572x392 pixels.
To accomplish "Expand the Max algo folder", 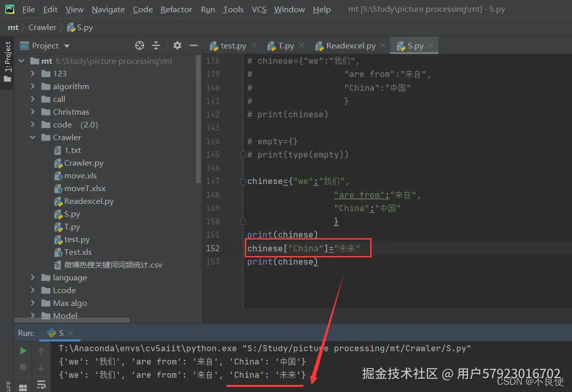I will tap(33, 303).
